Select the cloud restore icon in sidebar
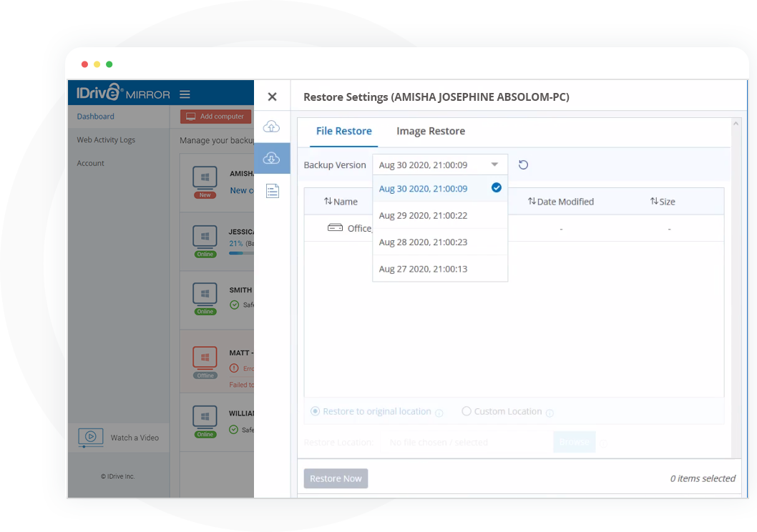Image resolution: width=757 pixels, height=532 pixels. click(272, 158)
